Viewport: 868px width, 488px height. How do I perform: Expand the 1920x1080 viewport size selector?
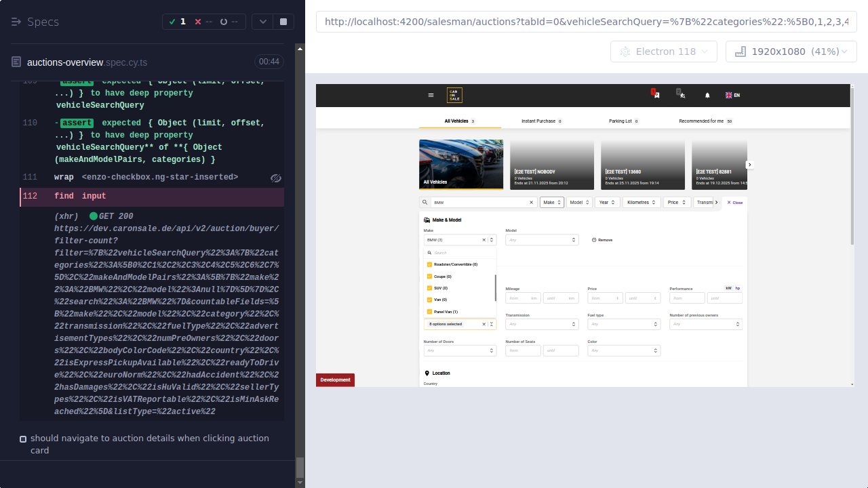coord(791,51)
